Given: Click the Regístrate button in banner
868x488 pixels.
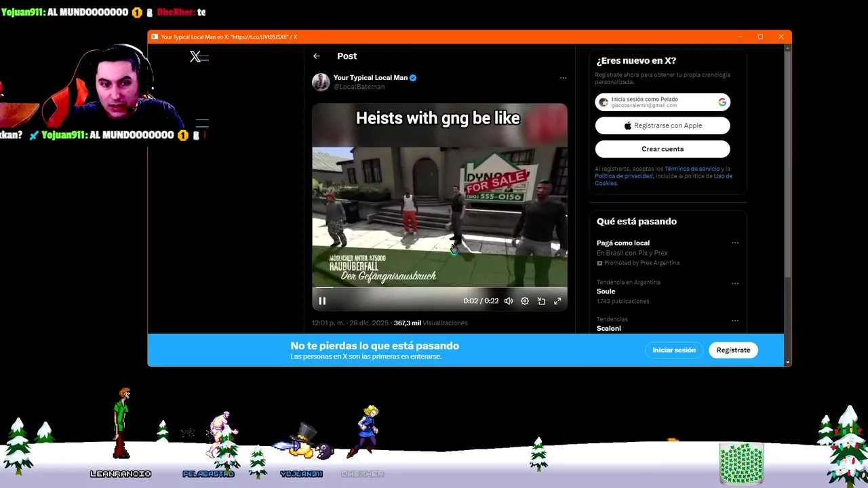Looking at the screenshot, I should (733, 350).
